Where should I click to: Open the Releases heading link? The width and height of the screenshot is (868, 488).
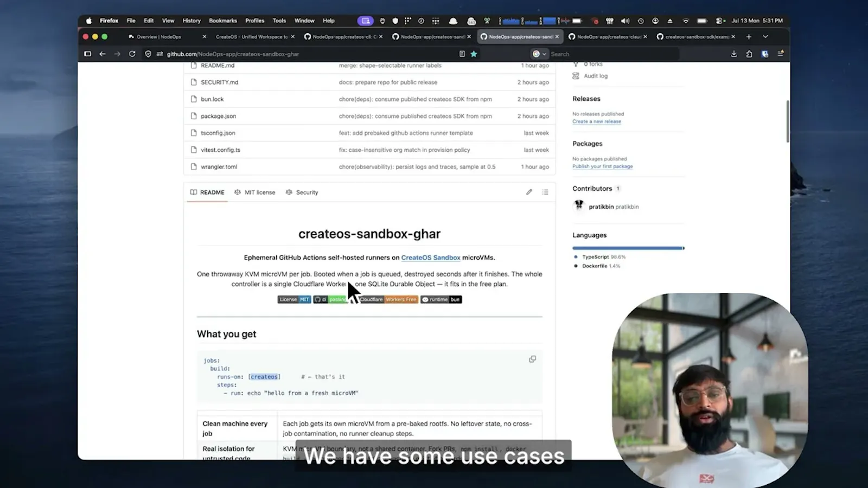(586, 99)
